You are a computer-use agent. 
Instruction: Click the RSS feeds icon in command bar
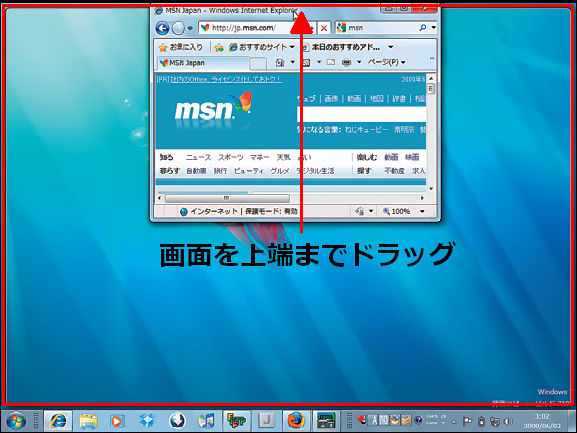tap(307, 63)
